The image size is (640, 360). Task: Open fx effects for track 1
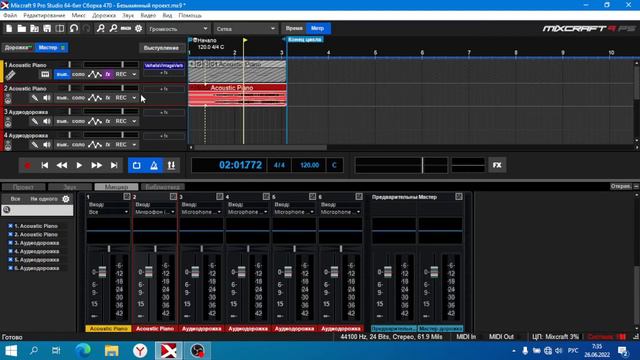point(108,74)
